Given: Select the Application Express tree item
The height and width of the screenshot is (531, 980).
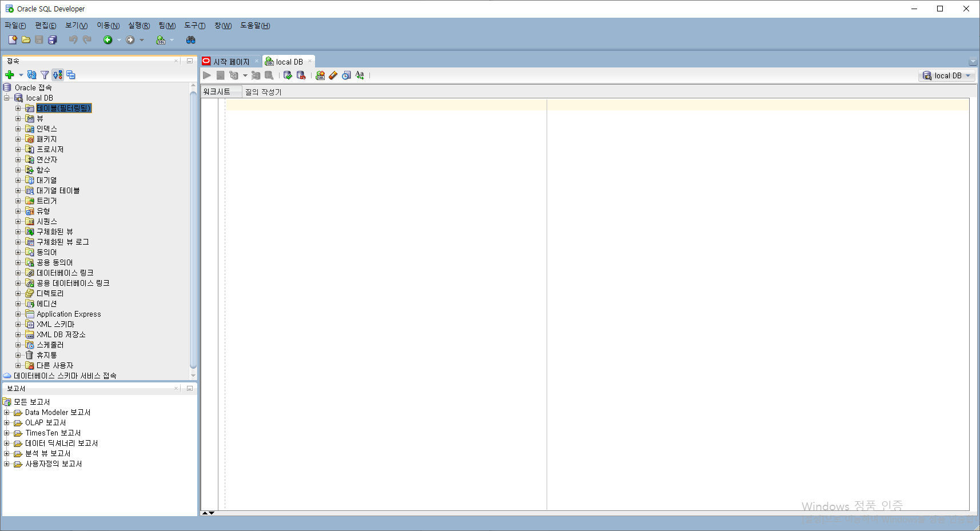Looking at the screenshot, I should pyautogui.click(x=69, y=314).
